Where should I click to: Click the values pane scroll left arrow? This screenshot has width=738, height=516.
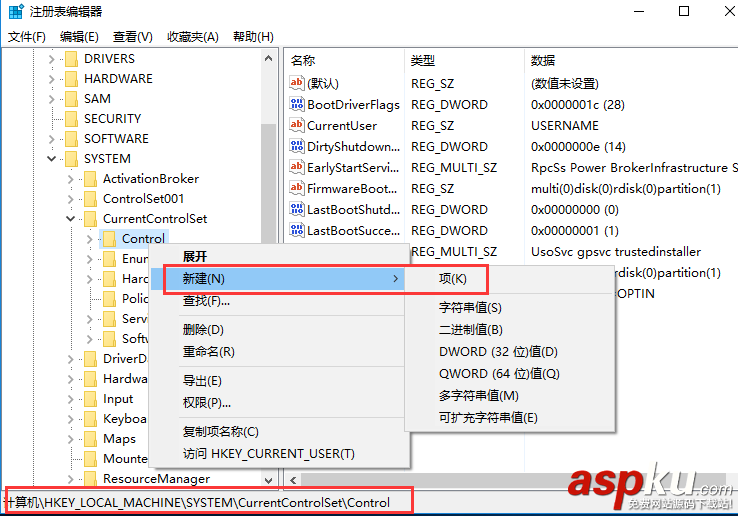coord(294,480)
